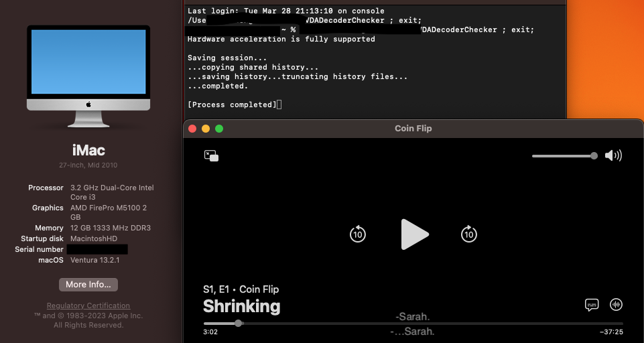Click the "Saving session..." line in Terminal

[227, 58]
